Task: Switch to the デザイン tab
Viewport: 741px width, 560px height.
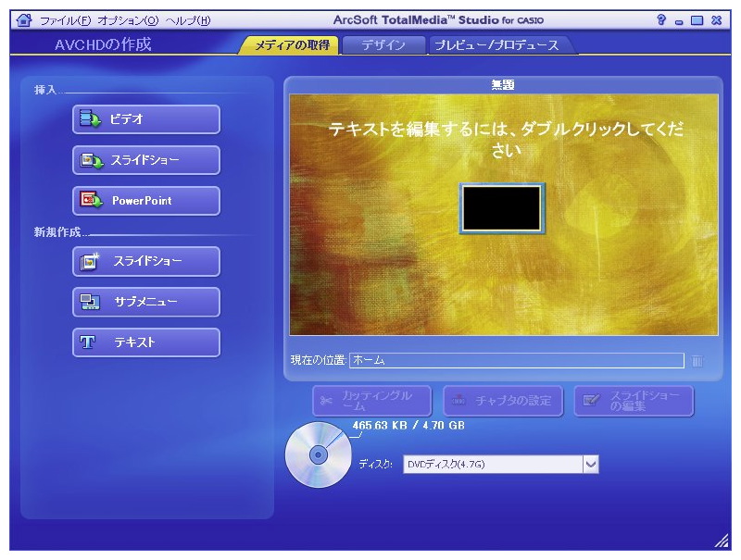Action: click(383, 45)
